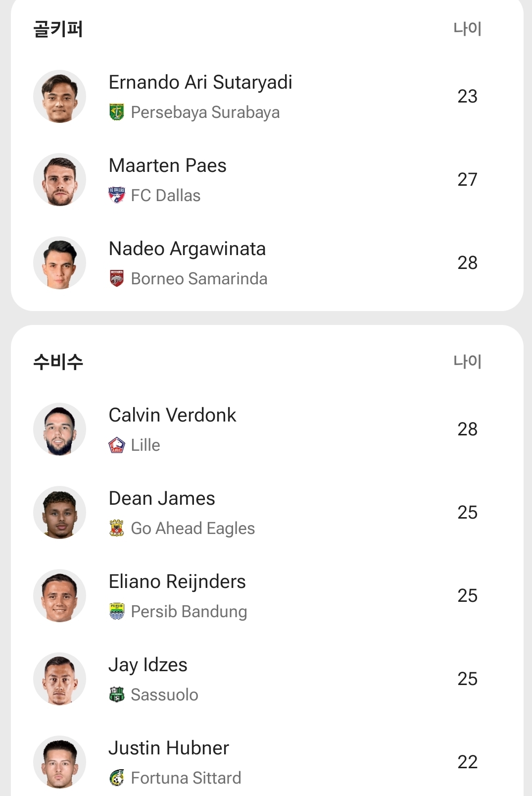The image size is (532, 796).
Task: Click the Fortuna Sittard club crest icon
Action: [117, 778]
